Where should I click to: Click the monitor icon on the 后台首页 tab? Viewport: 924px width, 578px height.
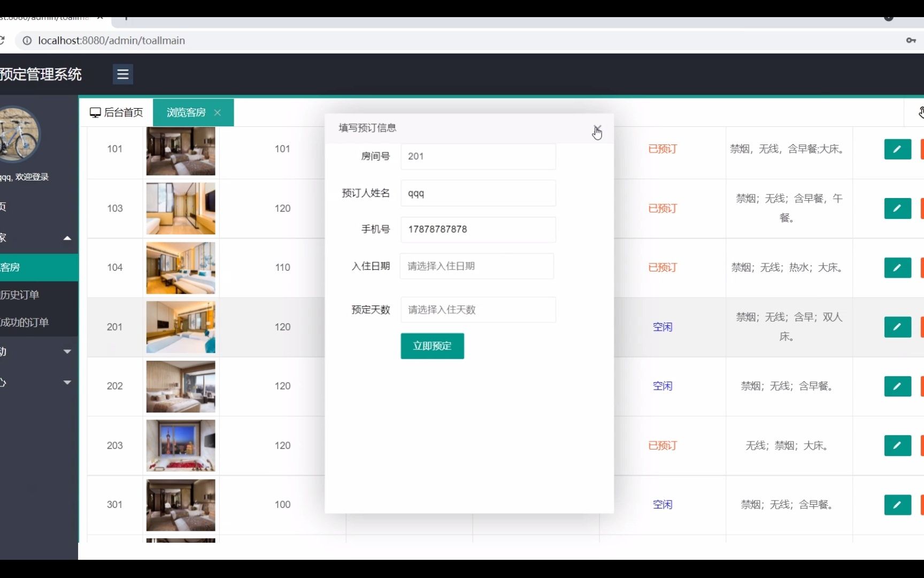click(x=96, y=112)
